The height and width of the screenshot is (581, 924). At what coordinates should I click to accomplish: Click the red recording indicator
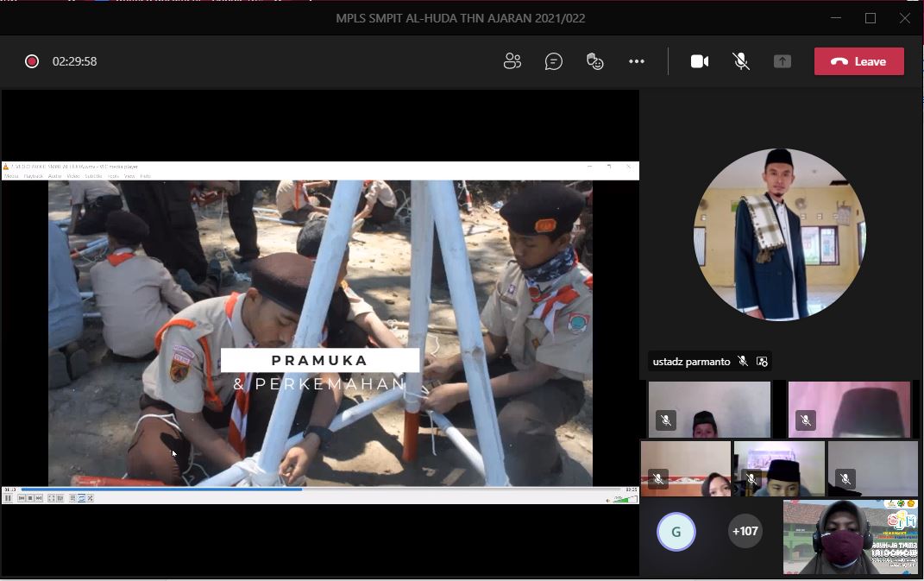(x=32, y=61)
